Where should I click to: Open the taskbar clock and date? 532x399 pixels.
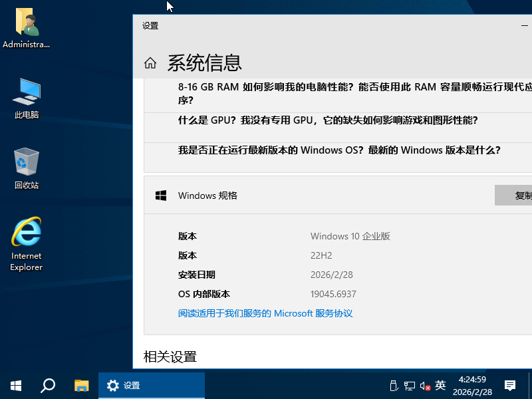(471, 386)
